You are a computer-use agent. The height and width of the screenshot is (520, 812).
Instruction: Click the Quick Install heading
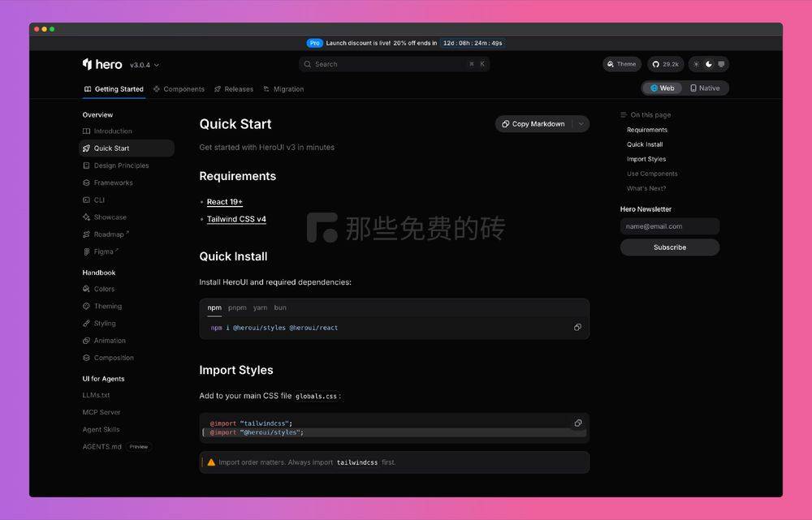[x=233, y=256]
